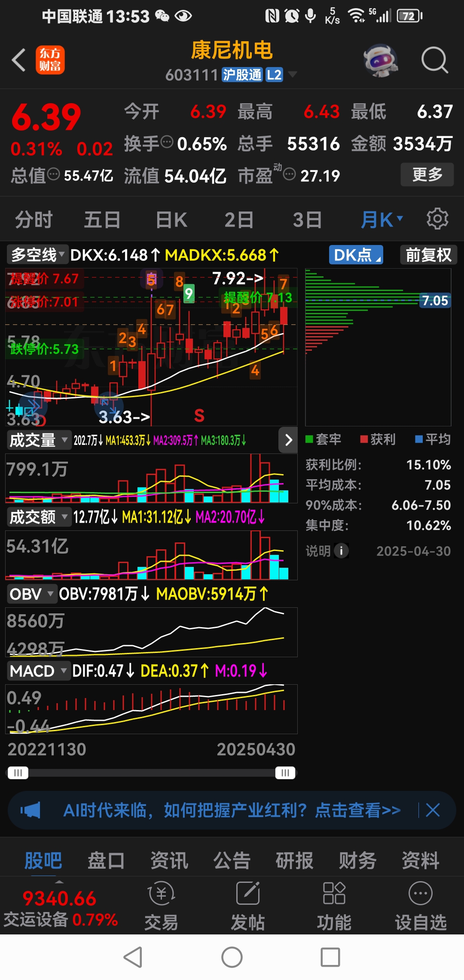Open the 公告 tab
464x980 pixels.
[232, 861]
